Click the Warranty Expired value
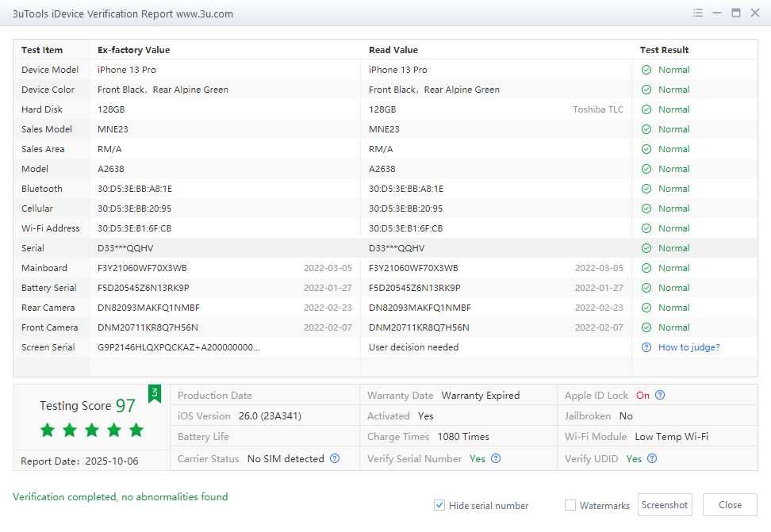 [x=481, y=396]
